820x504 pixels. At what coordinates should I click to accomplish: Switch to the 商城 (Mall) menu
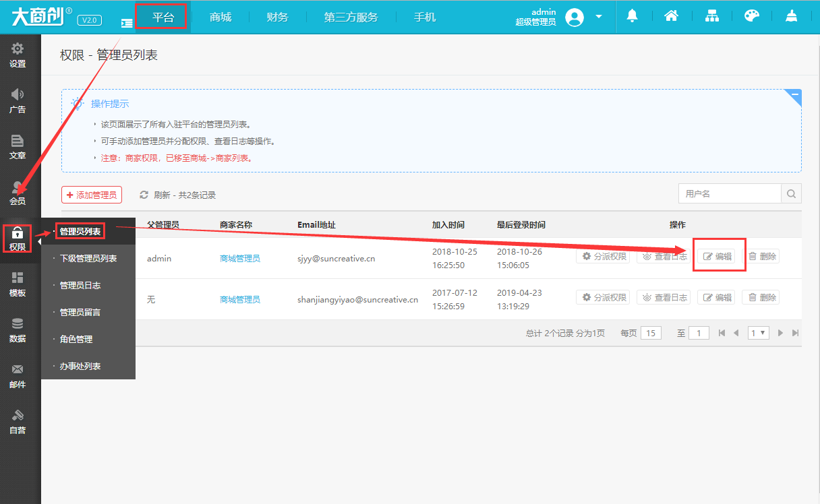[220, 17]
